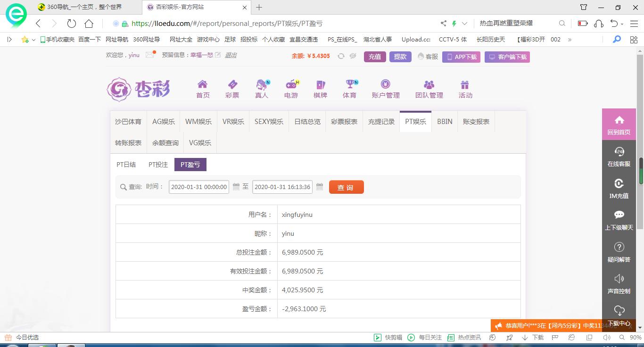Switch to the BBIN report tab
644x347 pixels.
[445, 122]
